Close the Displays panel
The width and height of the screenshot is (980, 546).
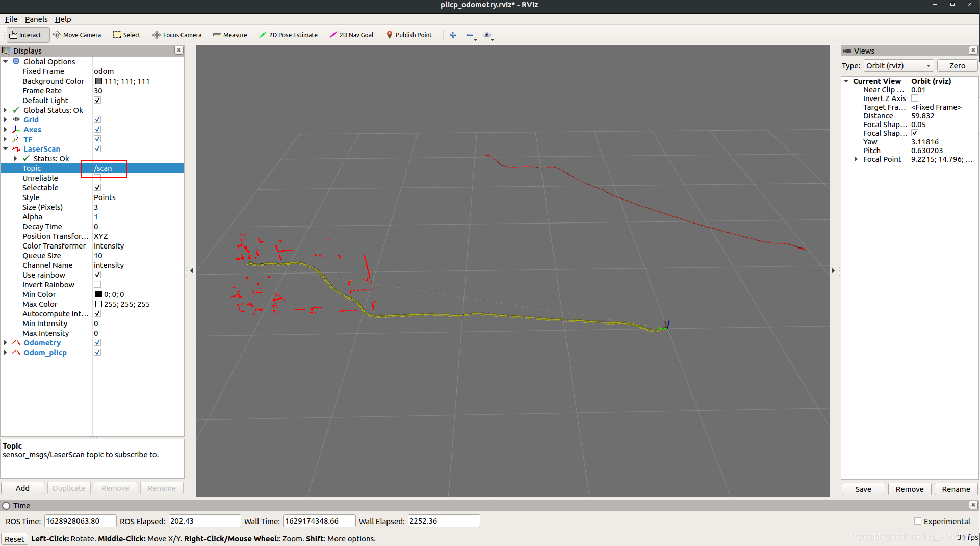click(179, 50)
